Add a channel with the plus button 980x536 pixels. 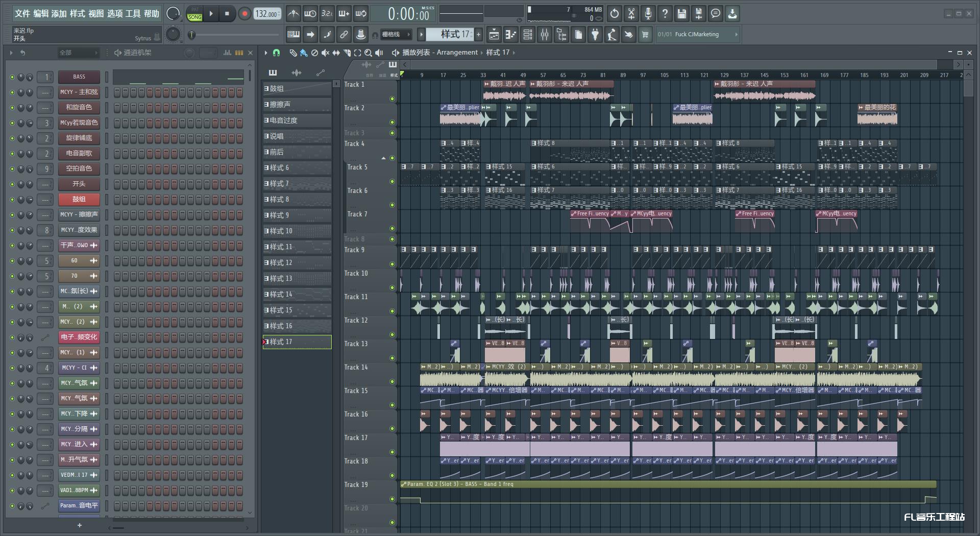coord(79,525)
